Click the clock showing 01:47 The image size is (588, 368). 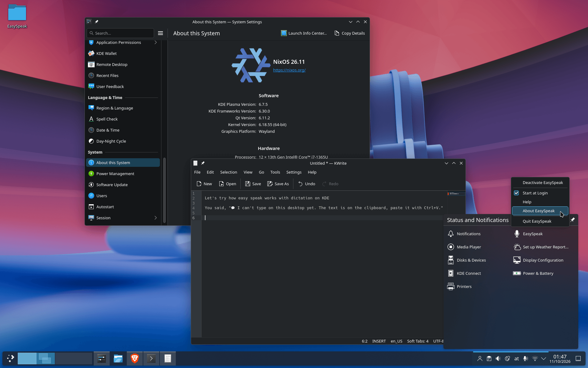pyautogui.click(x=560, y=358)
